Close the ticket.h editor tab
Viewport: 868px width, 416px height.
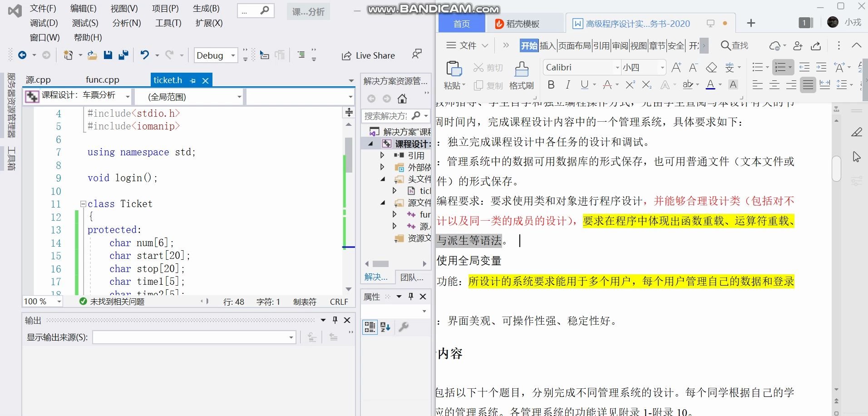click(205, 80)
